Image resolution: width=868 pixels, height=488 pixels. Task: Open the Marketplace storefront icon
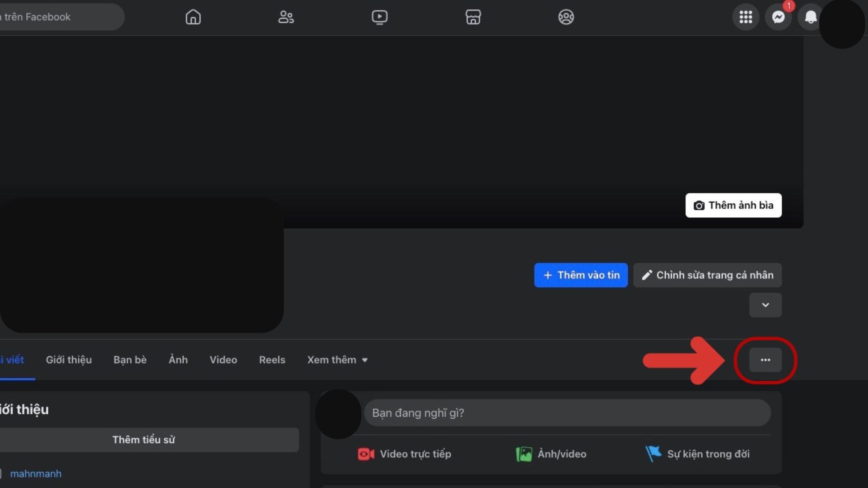(473, 17)
